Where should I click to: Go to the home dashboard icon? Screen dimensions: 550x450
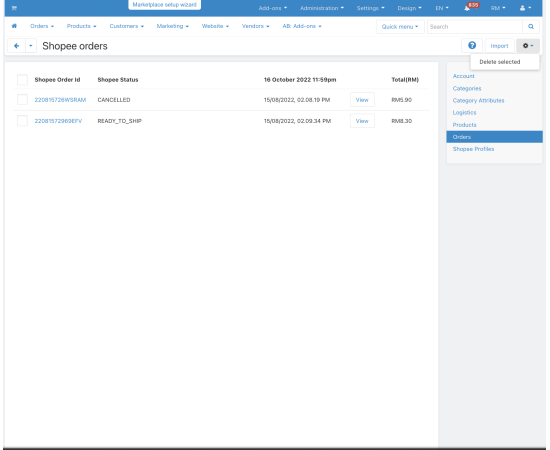point(14,26)
